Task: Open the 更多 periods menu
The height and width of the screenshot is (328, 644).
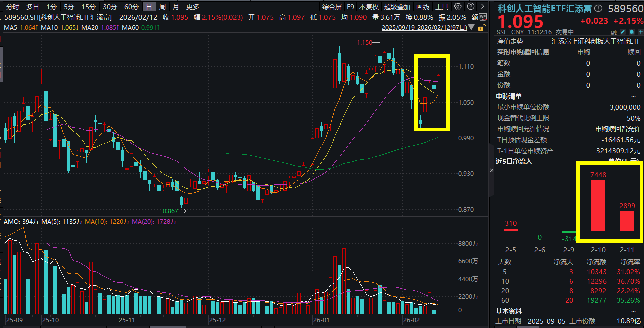Action: (x=192, y=7)
